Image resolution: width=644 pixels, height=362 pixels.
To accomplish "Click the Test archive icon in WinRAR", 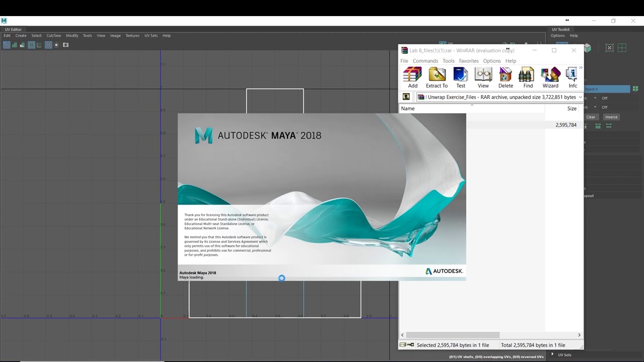I will 461,77.
